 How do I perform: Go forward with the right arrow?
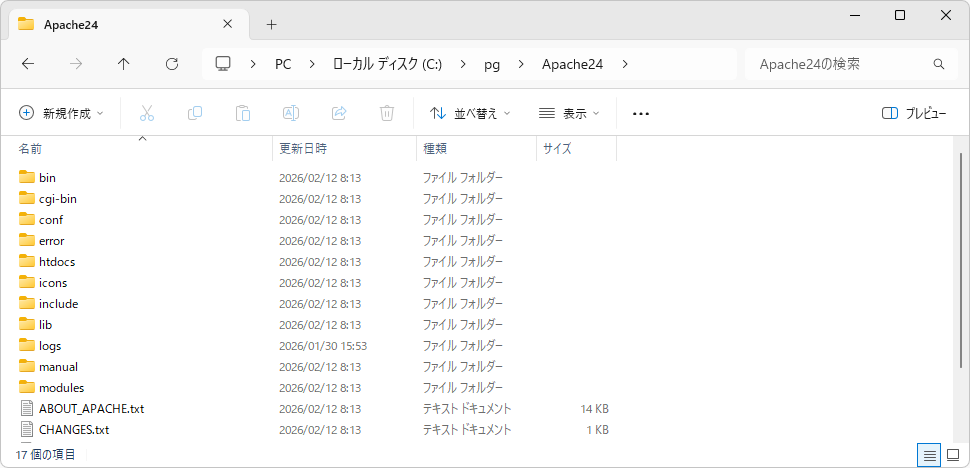pyautogui.click(x=76, y=64)
